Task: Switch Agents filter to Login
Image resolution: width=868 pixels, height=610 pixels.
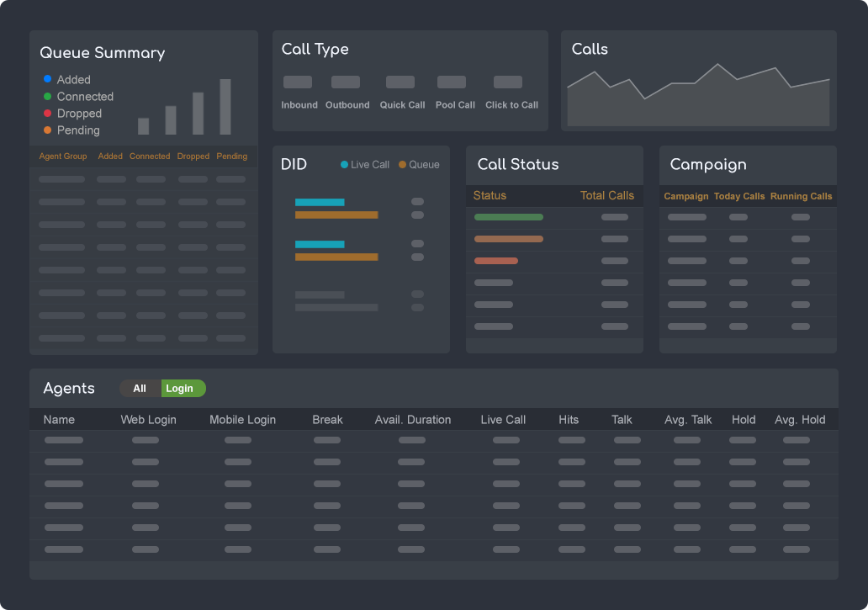Action: [x=180, y=389]
